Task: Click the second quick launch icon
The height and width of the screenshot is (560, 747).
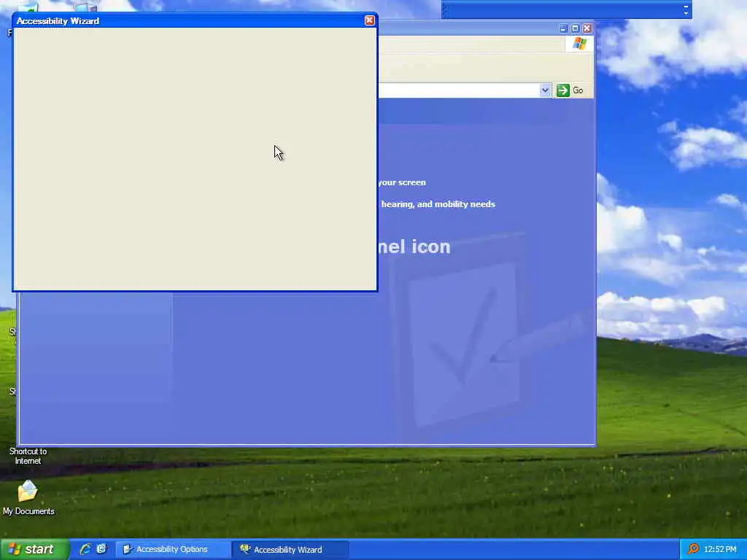Action: (x=101, y=549)
